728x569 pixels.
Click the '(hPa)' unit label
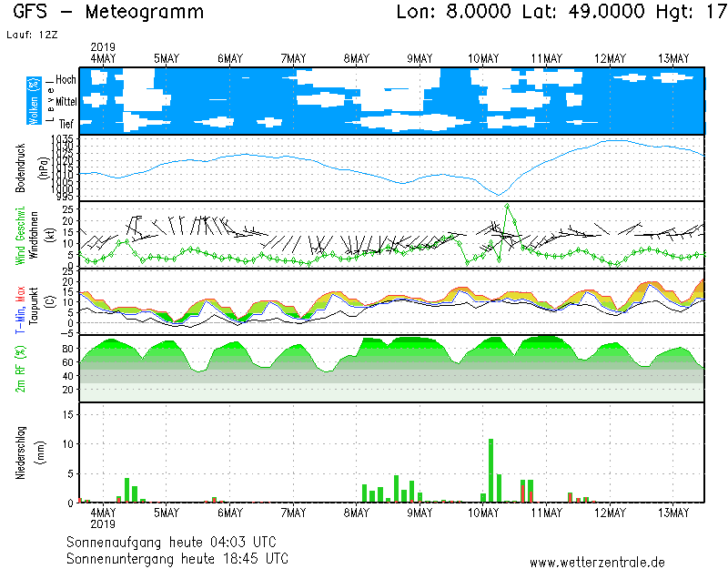tap(43, 168)
